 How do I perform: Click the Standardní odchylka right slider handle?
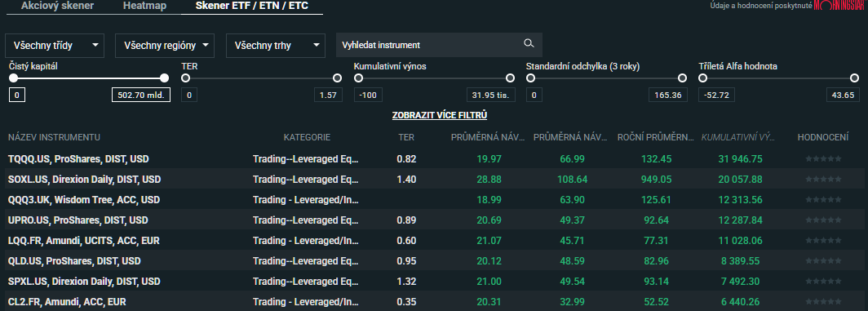(682, 78)
